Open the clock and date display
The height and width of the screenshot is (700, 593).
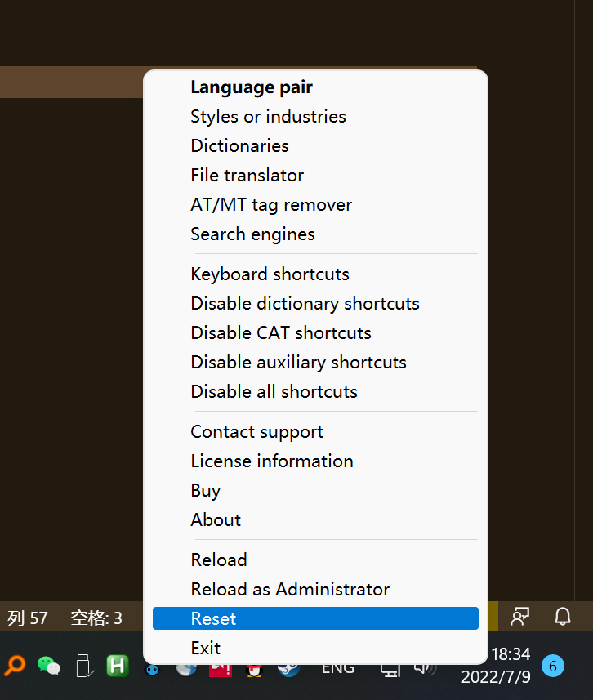pos(496,666)
